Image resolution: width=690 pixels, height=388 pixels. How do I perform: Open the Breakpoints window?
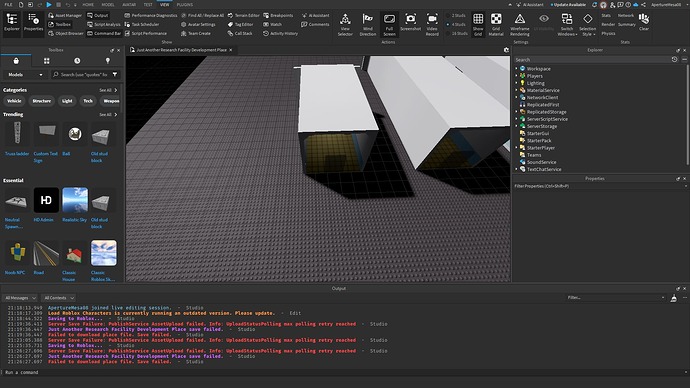(x=278, y=15)
